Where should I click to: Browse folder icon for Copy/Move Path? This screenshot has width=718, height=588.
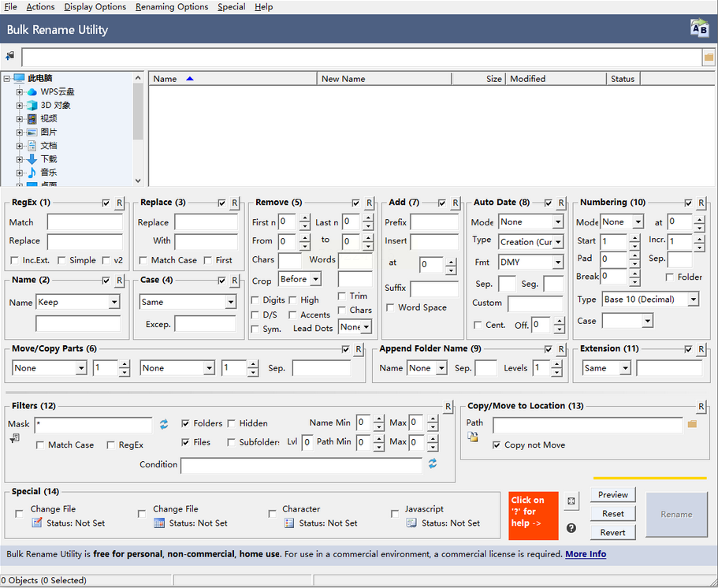[x=692, y=424]
